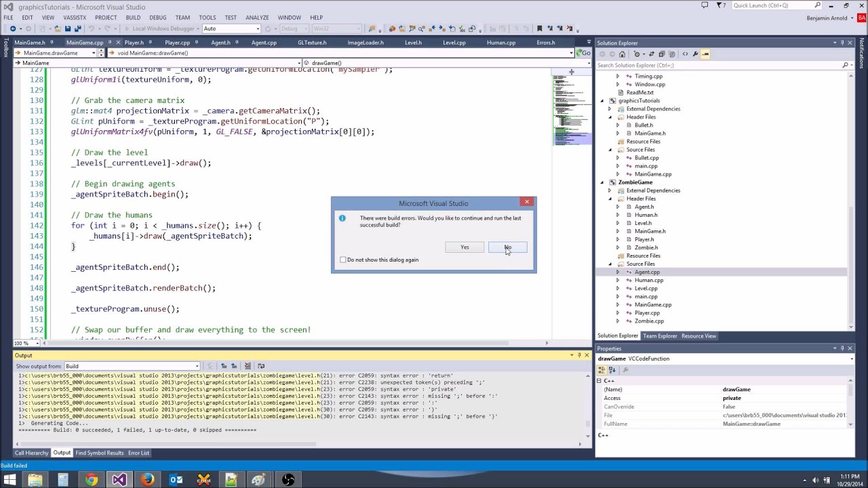Viewport: 868px width, 488px height.
Task: Toggle Word Wrap icon in Output toolbar
Action: tap(261, 366)
